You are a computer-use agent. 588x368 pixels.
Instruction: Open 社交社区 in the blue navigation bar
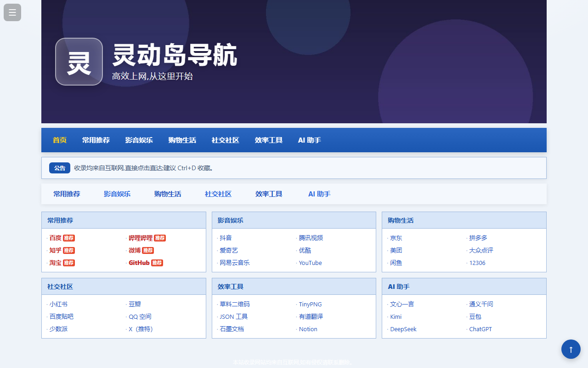click(226, 140)
